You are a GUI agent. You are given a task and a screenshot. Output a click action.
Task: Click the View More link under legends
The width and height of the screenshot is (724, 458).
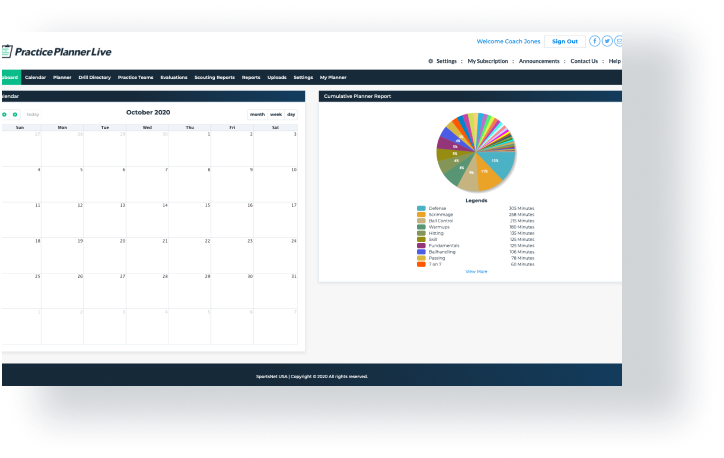click(x=476, y=271)
